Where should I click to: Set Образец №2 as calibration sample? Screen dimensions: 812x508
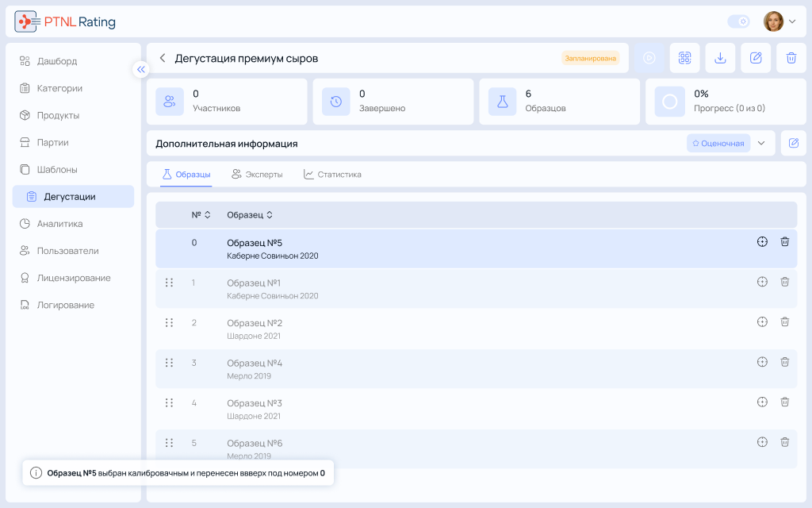coord(762,322)
